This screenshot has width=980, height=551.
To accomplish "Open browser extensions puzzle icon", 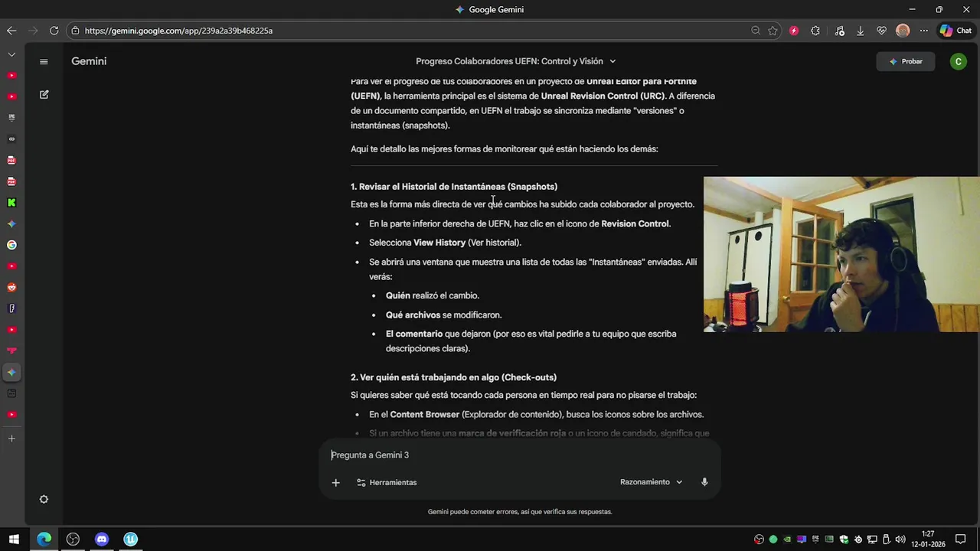I will click(x=815, y=31).
